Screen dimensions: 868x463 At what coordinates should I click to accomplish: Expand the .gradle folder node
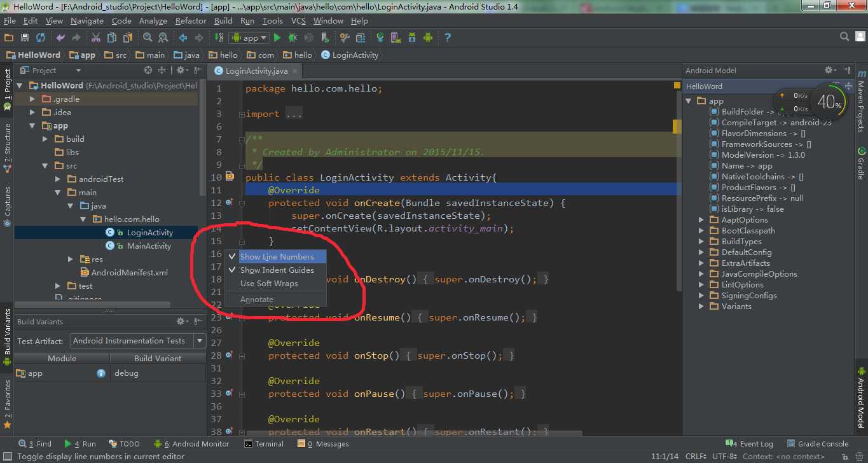click(32, 99)
